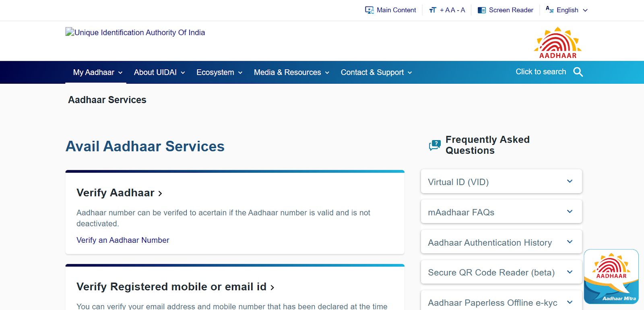
Task: Expand Aadhaar Authentication History FAQ
Action: pos(501,242)
